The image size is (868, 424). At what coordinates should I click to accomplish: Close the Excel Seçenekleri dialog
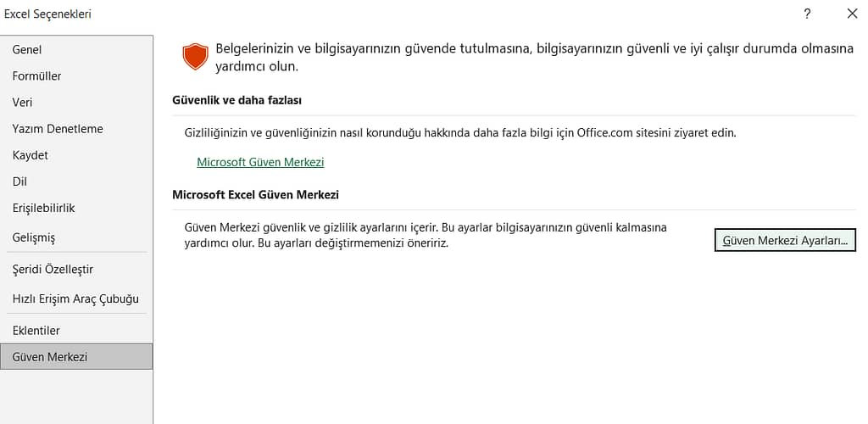[x=852, y=14]
